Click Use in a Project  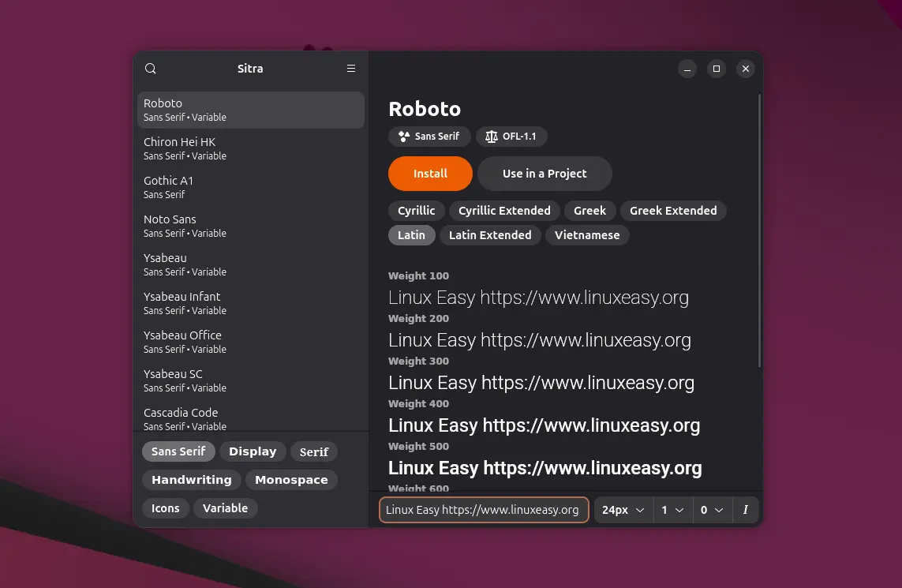click(545, 173)
